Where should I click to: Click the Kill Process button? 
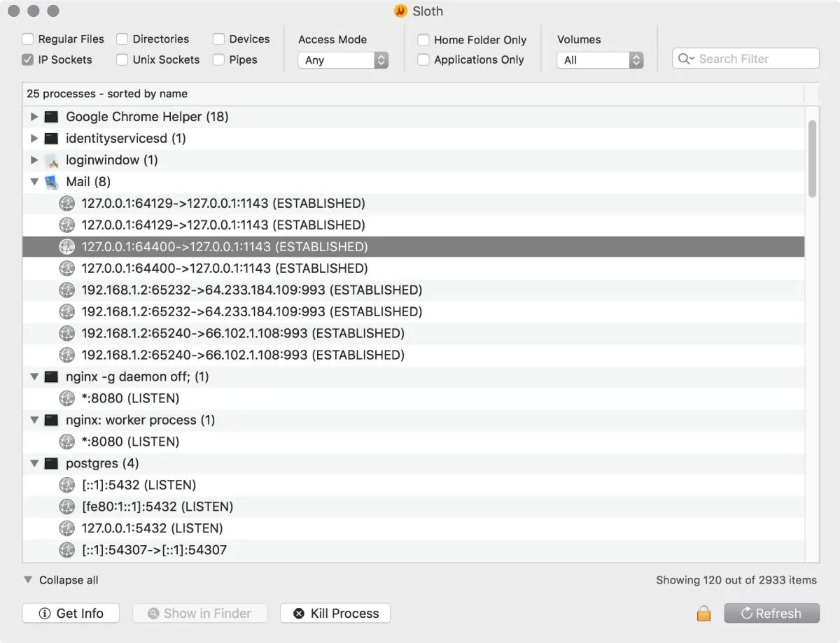[x=335, y=614]
